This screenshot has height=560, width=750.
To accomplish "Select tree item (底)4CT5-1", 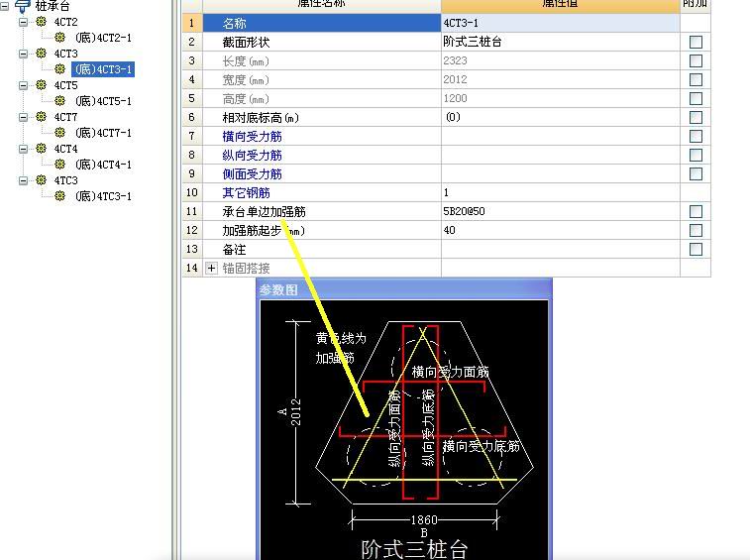I will 103,101.
